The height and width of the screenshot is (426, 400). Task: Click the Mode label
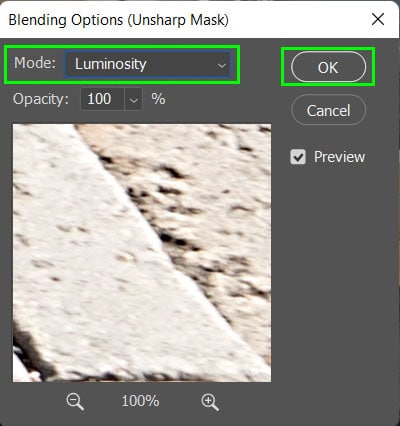coord(35,63)
